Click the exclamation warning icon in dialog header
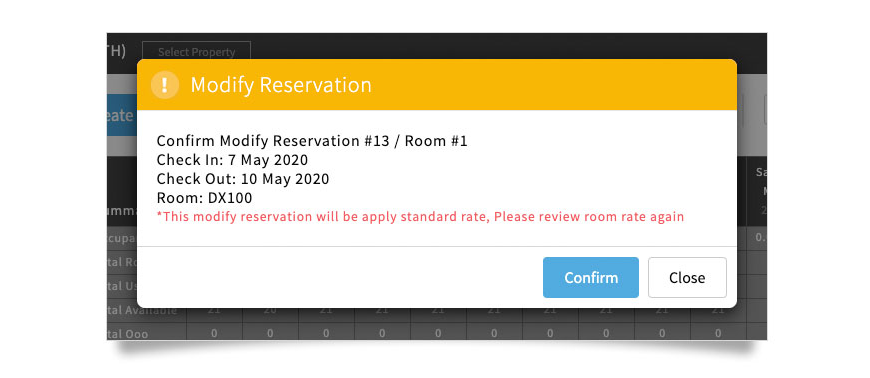Viewport: 870px width, 378px height. pos(165,85)
